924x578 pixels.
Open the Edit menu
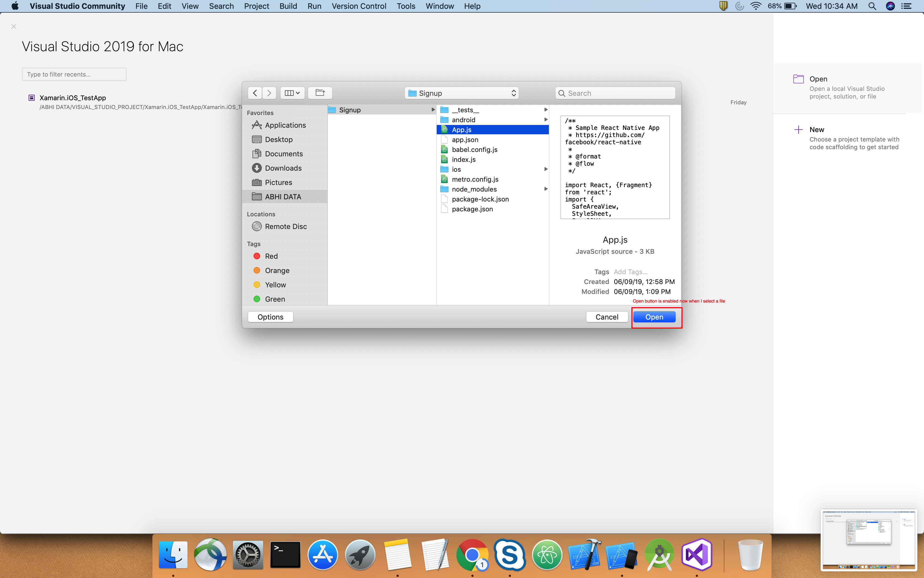[164, 6]
